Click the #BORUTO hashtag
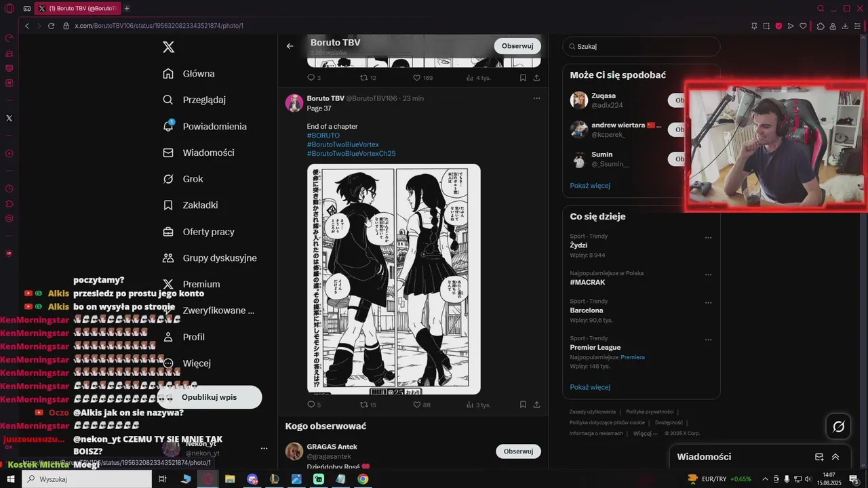 [323, 136]
